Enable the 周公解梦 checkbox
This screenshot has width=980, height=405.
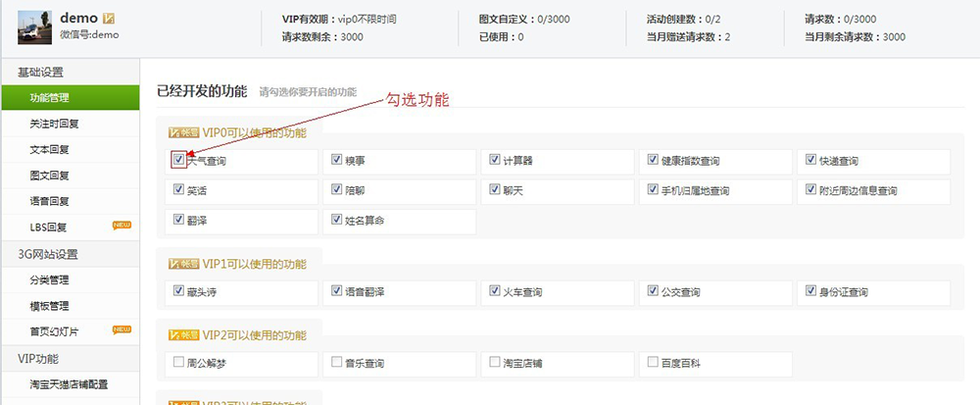pos(178,362)
